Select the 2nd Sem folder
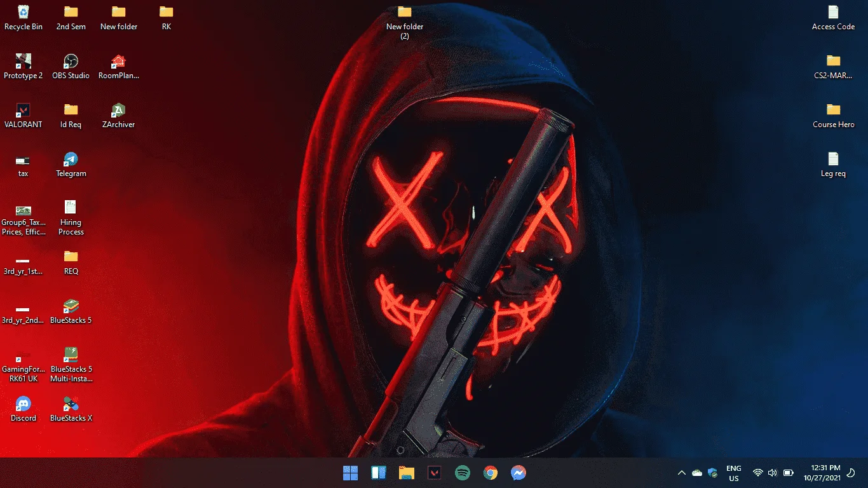The image size is (868, 488). coord(71,18)
